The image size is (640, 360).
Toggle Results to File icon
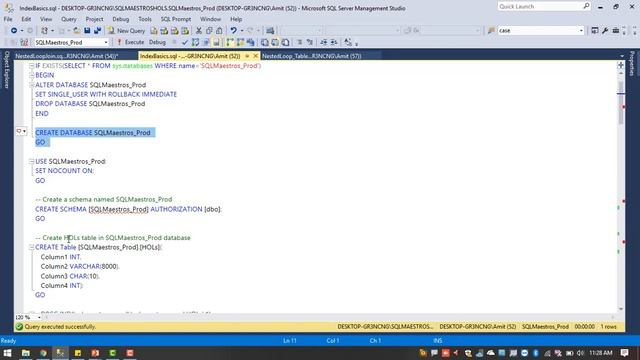(x=286, y=42)
